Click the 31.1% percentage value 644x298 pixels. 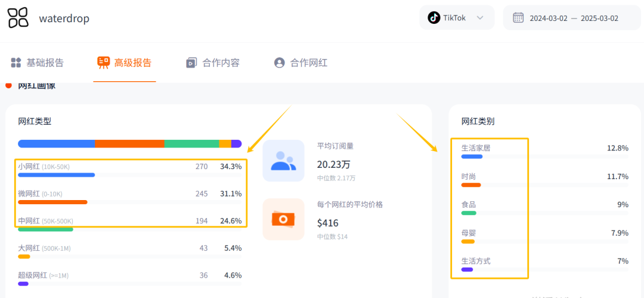(x=231, y=194)
